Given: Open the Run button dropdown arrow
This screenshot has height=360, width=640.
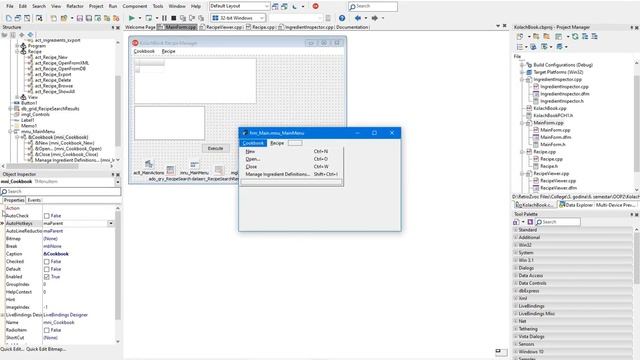Looking at the screenshot, I should click(x=140, y=18).
